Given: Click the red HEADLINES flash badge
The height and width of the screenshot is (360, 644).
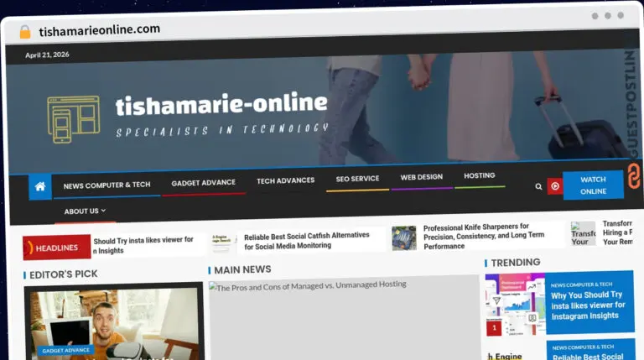Looking at the screenshot, I should click(x=57, y=248).
